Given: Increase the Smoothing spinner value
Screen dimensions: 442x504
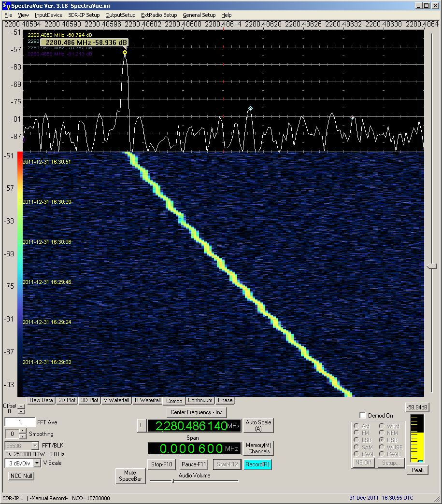Looking at the screenshot, I should coord(23,431).
